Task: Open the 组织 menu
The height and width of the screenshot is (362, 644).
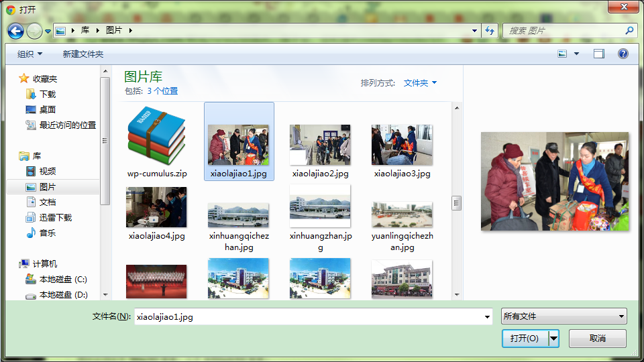Action: pos(30,54)
